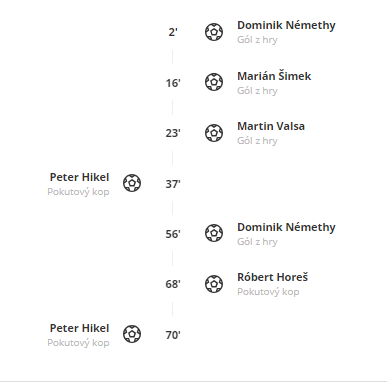The height and width of the screenshot is (383, 387).
Task: Open Dominik Némethy's 56' goal entry
Action: point(286,227)
